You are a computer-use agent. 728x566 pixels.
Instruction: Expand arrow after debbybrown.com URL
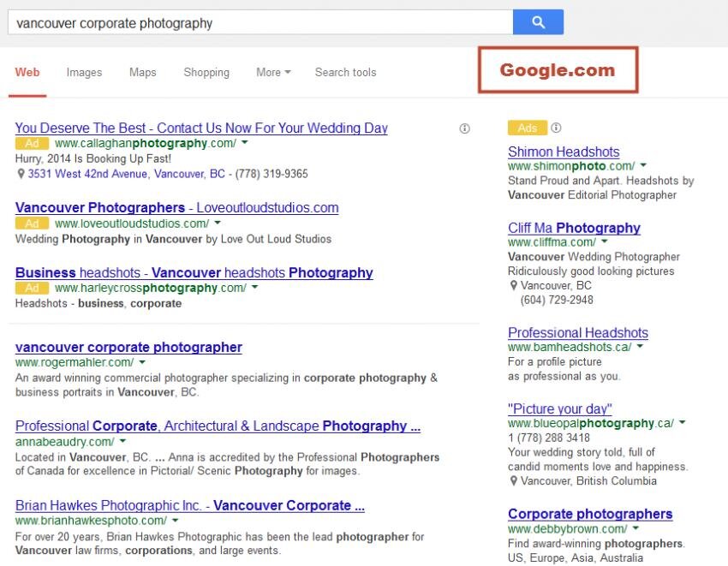[x=636, y=528]
